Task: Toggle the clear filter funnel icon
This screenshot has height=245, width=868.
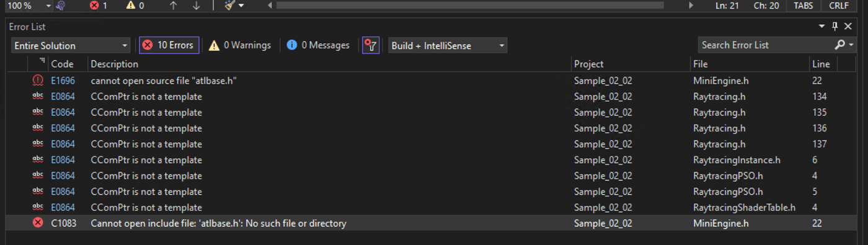Action: click(371, 45)
